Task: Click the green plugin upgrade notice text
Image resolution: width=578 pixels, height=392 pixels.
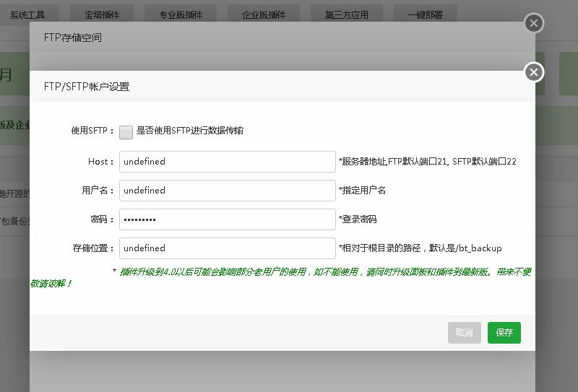Action: click(x=282, y=277)
